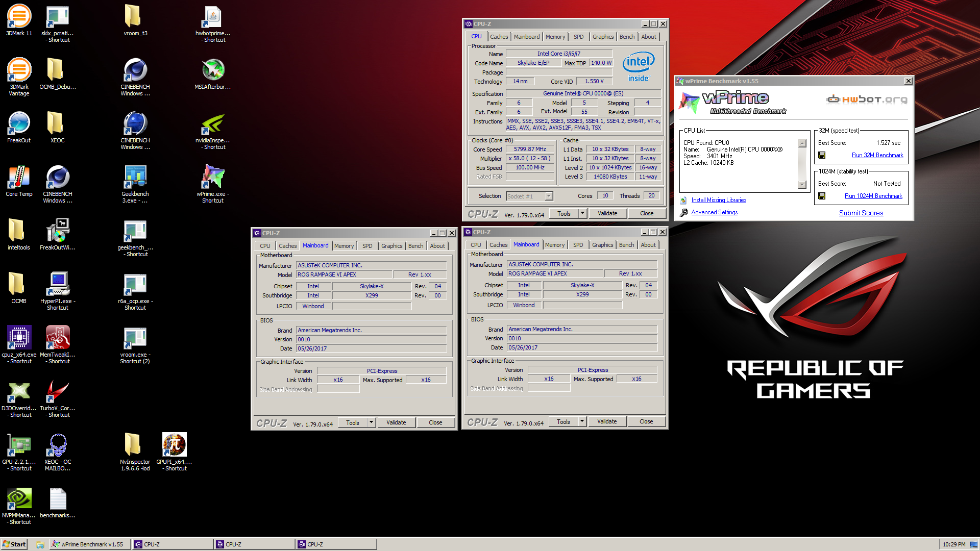The width and height of the screenshot is (980, 551).
Task: Open XEOC - OC MAILBOX skull icon
Action: coord(58,445)
